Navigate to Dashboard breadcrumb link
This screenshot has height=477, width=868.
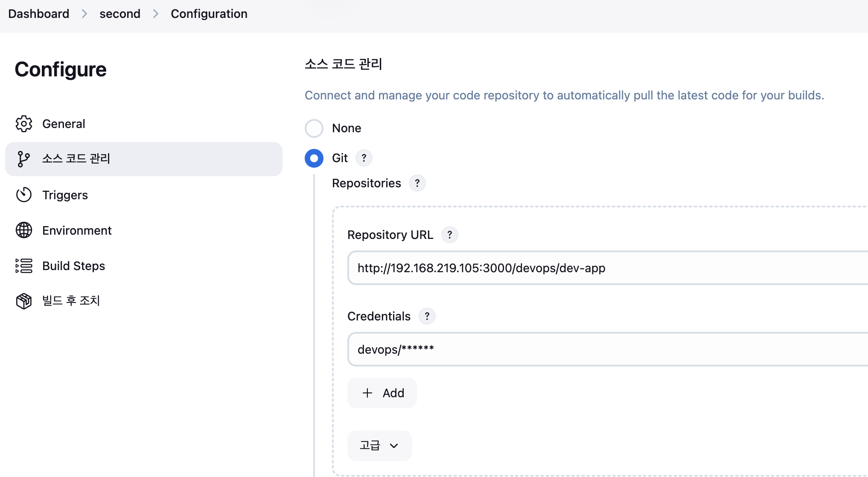(38, 14)
